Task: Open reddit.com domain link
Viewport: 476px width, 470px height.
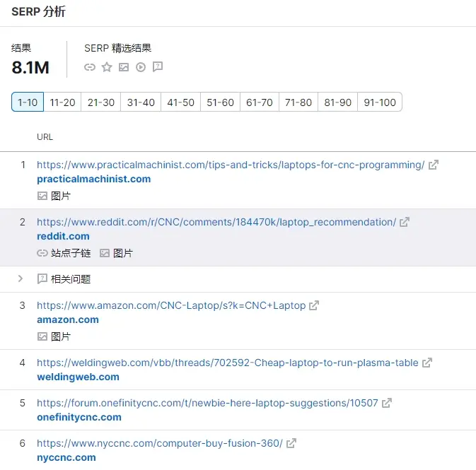Action: [x=63, y=236]
